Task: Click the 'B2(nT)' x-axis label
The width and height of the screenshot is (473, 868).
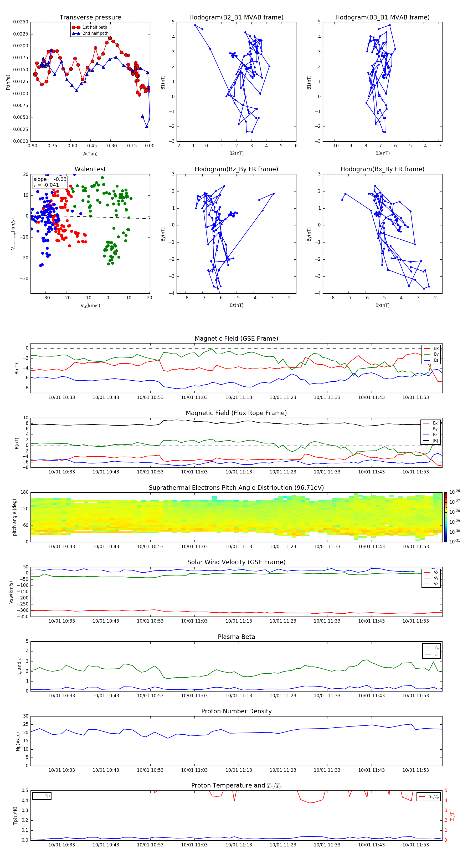Action: click(x=236, y=153)
